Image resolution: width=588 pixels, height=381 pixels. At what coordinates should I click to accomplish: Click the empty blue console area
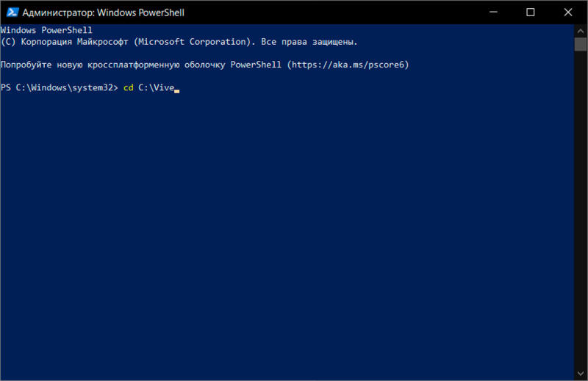click(x=287, y=232)
